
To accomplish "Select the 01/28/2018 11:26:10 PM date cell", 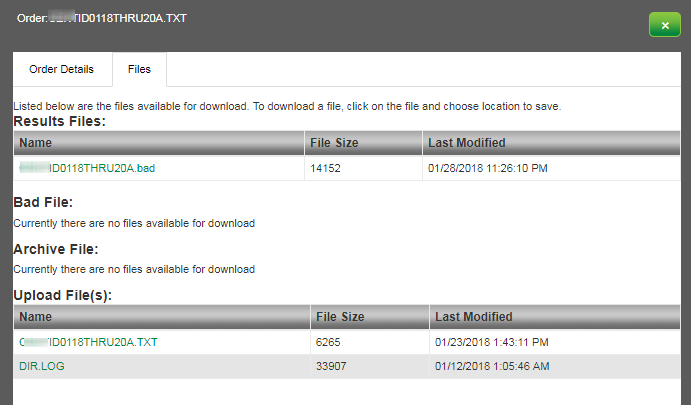I will 551,168.
